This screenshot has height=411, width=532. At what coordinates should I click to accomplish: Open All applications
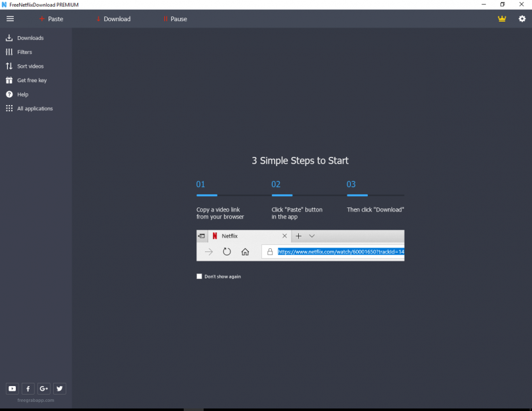click(29, 108)
